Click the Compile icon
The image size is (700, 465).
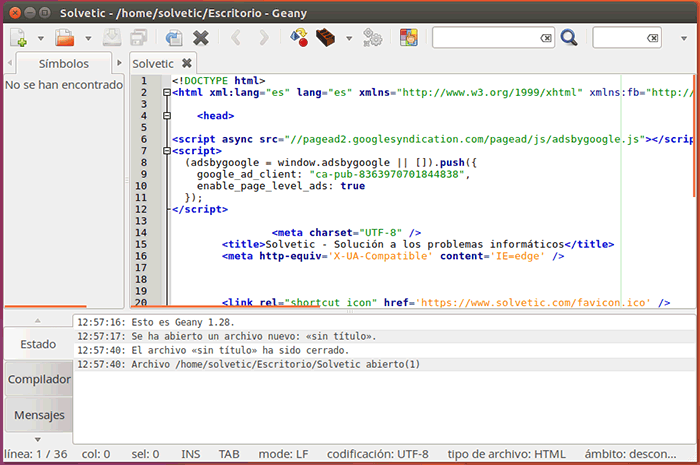tap(298, 38)
